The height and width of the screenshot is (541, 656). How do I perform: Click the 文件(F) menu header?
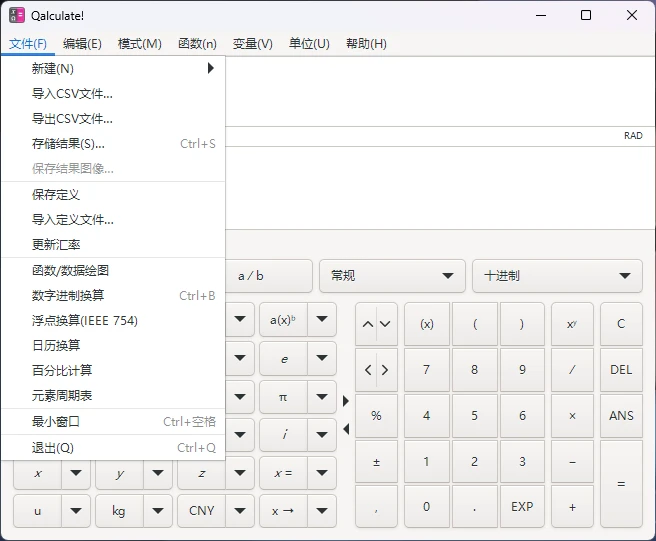coord(28,44)
